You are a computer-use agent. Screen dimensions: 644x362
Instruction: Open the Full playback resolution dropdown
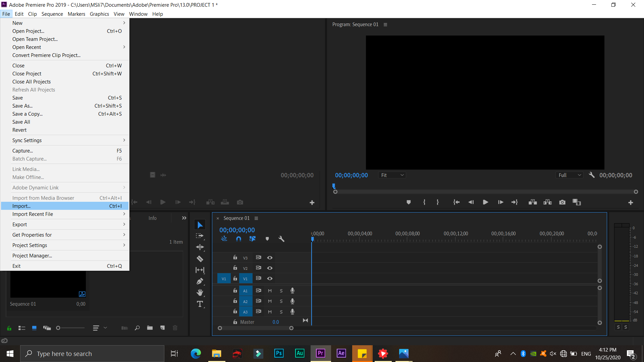click(570, 175)
